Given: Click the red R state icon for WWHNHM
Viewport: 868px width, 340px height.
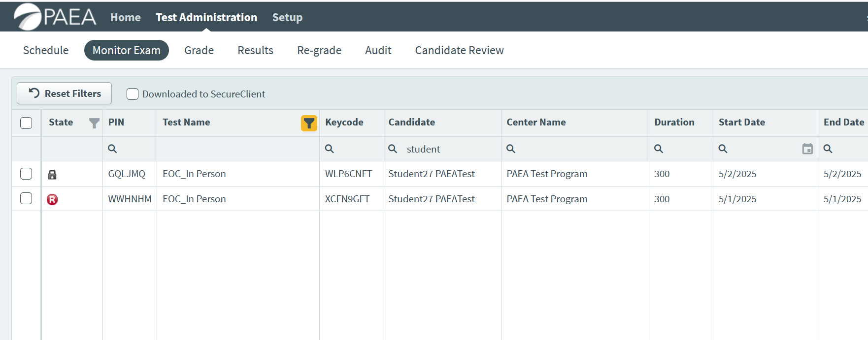Looking at the screenshot, I should (x=52, y=199).
